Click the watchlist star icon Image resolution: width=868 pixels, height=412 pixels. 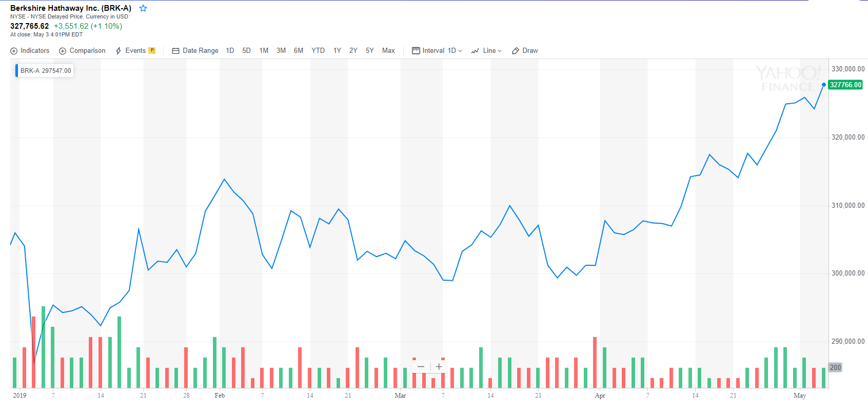point(143,8)
